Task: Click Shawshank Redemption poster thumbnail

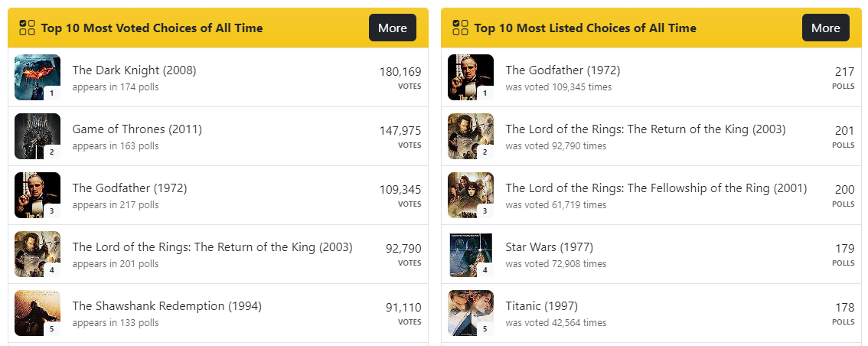Action: (37, 313)
